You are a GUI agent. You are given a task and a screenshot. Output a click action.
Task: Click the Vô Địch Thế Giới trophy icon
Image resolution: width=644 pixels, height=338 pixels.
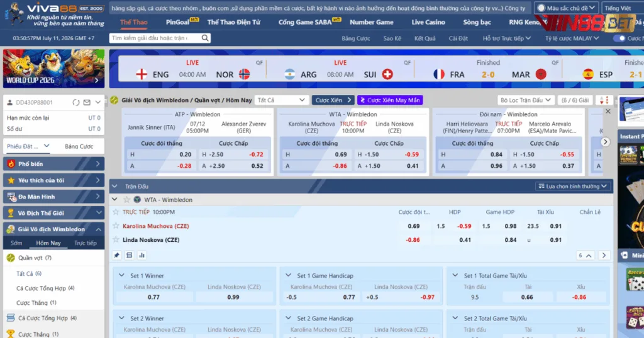11,214
